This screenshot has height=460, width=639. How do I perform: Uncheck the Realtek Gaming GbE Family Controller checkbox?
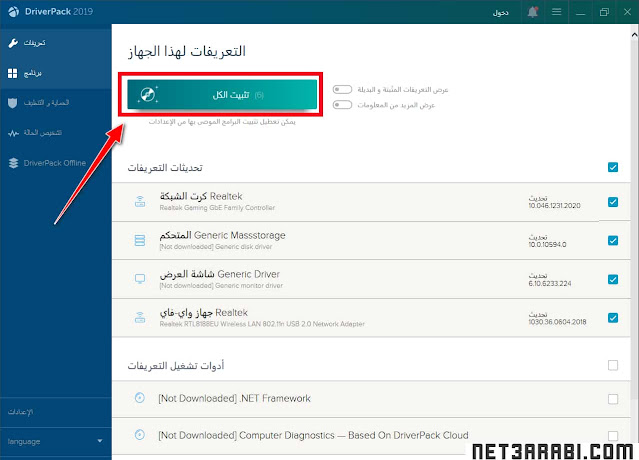pos(613,202)
